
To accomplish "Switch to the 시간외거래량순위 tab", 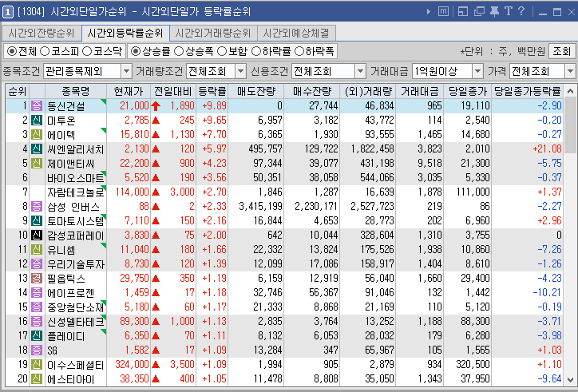I will (213, 34).
